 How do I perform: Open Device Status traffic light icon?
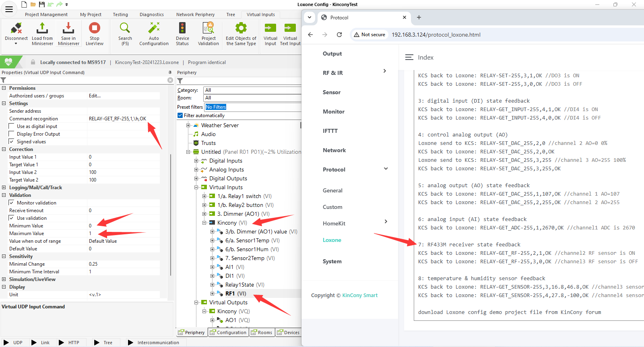(182, 28)
